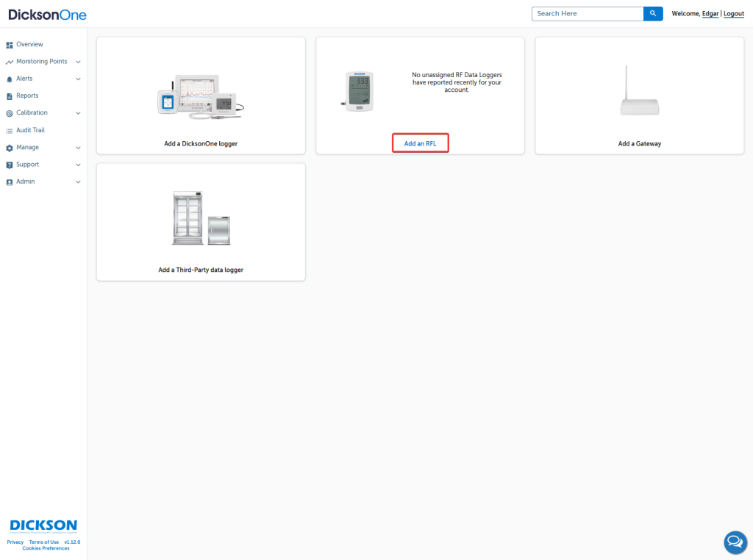Open the chat support bubble icon
Viewport: 753px width, 560px height.
coord(735,542)
